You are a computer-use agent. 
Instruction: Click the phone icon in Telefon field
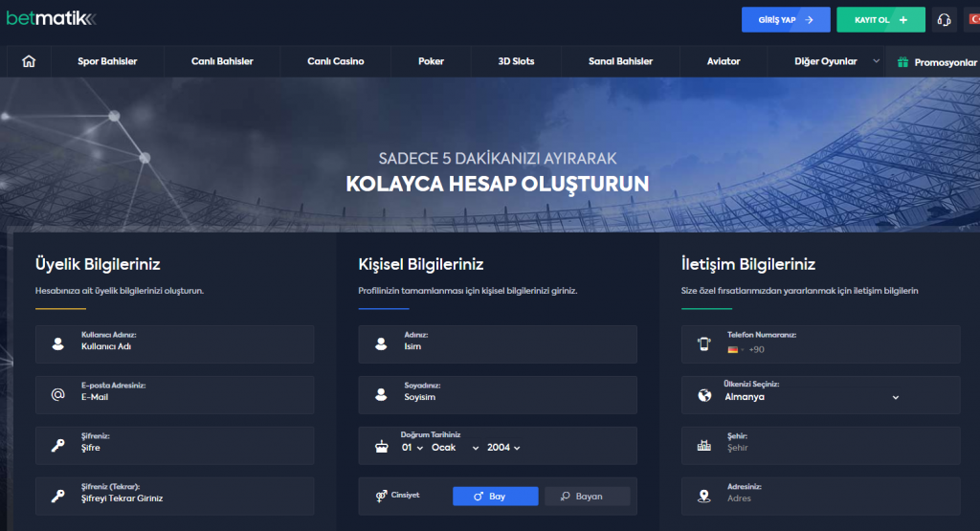pos(703,343)
